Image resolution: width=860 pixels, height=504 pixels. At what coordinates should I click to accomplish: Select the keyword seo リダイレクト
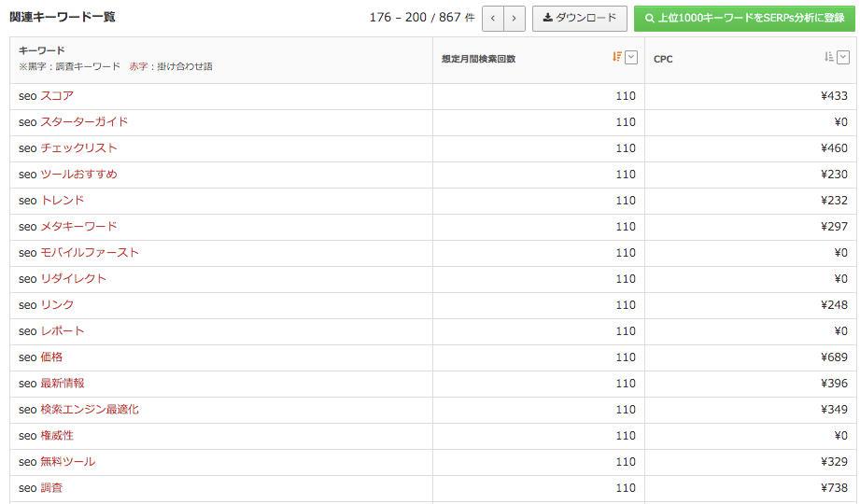click(63, 278)
